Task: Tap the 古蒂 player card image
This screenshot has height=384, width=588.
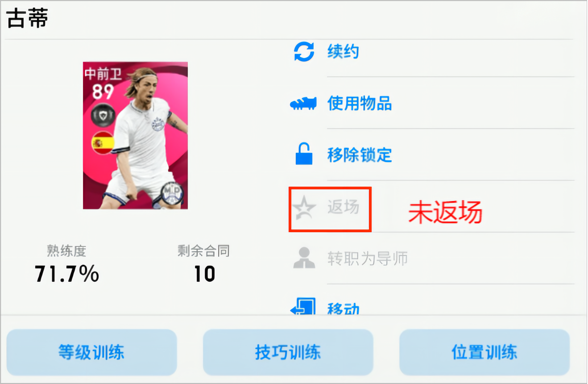Action: 135,135
